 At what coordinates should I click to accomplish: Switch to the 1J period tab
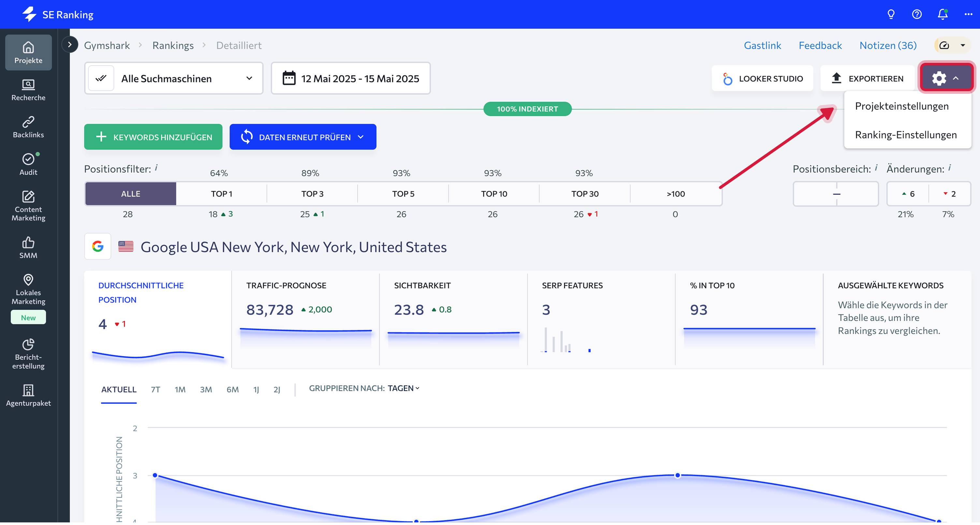[256, 390]
